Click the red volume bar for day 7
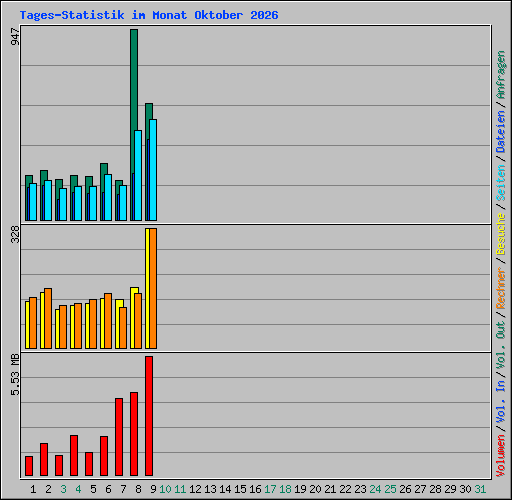The width and height of the screenshot is (512, 500). coord(119,437)
